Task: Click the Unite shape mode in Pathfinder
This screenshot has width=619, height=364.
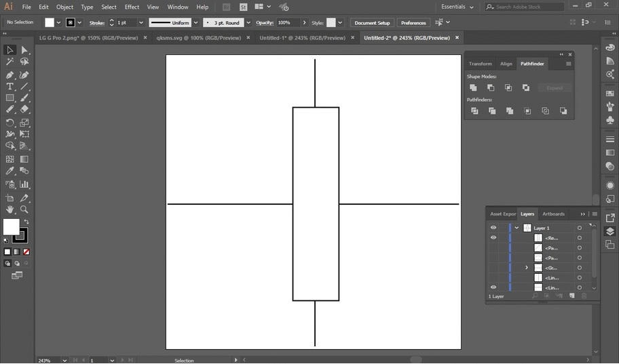Action: [473, 87]
